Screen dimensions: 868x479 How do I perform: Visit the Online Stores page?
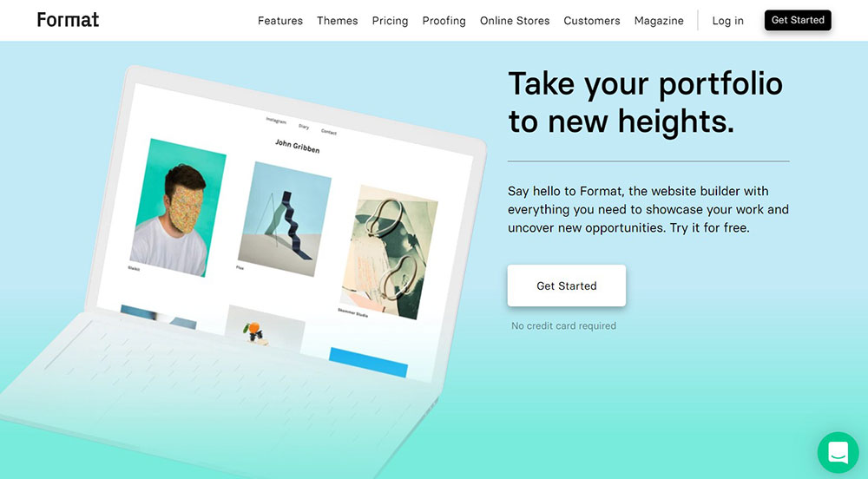[x=514, y=21]
